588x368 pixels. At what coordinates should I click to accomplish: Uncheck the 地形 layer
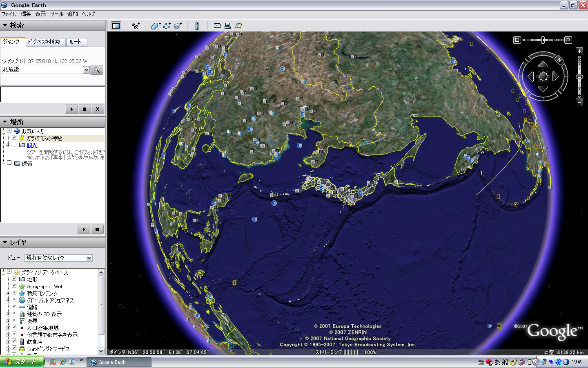tap(14, 279)
